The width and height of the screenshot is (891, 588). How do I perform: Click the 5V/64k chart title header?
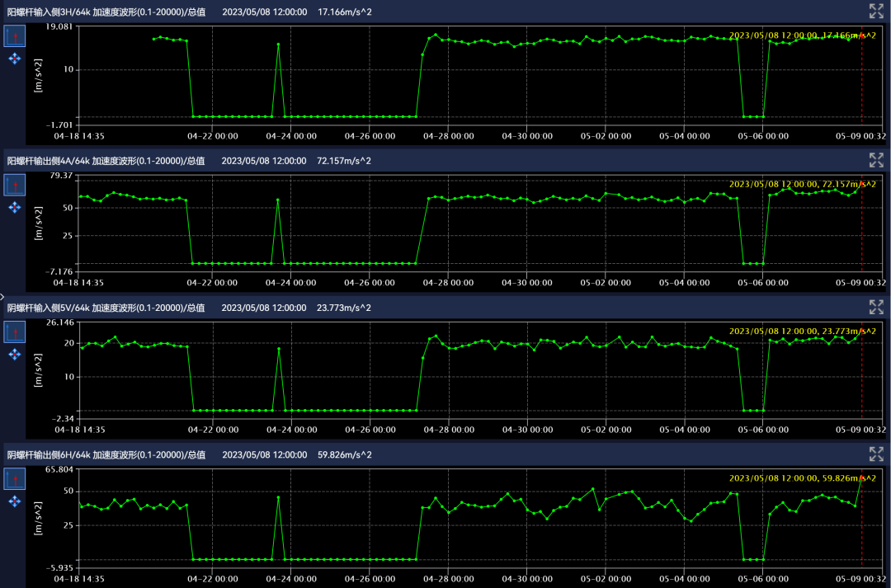pos(106,308)
